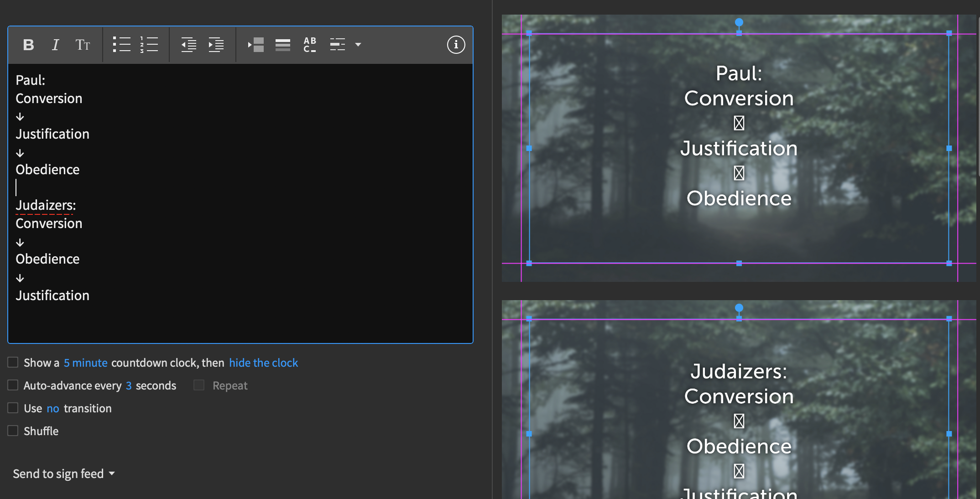
Task: Insert a bulleted list
Action: click(x=122, y=44)
